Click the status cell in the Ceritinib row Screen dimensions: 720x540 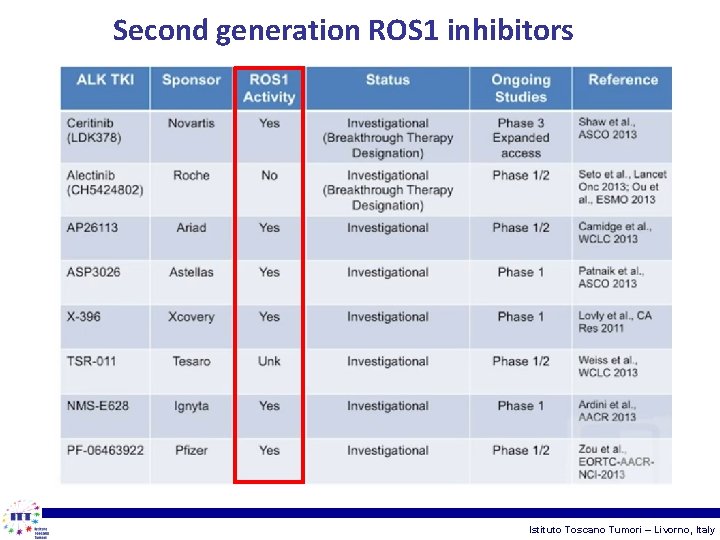coord(388,136)
